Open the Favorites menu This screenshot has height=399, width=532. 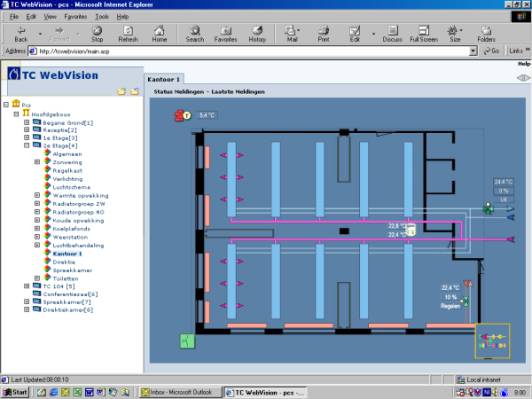click(x=76, y=17)
